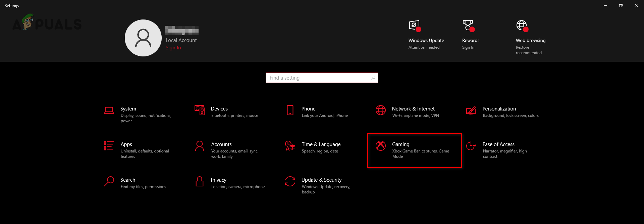Open the Search magnifier category icon
The height and width of the screenshot is (224, 644).
pyautogui.click(x=109, y=181)
